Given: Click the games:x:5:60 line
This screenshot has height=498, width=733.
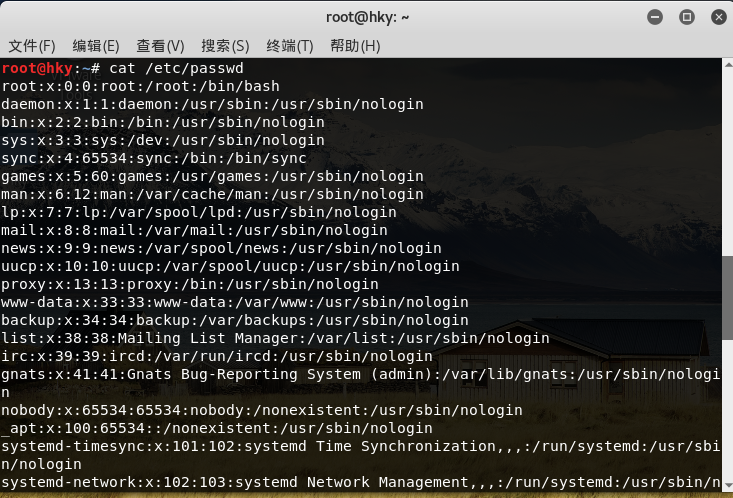Looking at the screenshot, I should pos(212,176).
